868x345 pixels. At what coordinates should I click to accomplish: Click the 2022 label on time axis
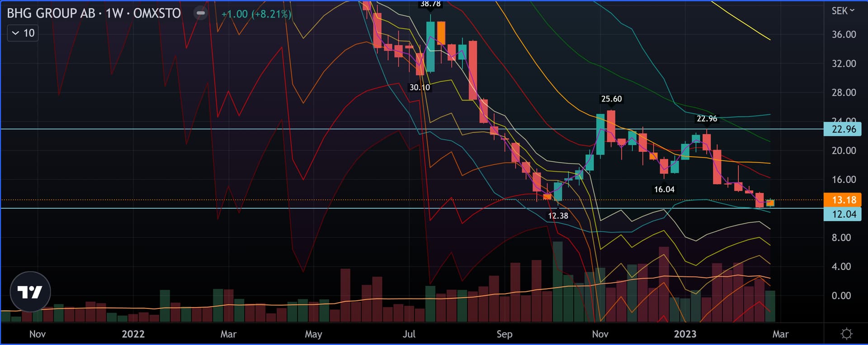[133, 334]
